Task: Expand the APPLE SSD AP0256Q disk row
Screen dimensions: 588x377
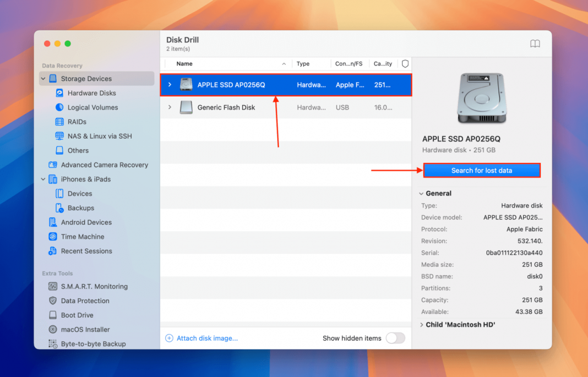Action: pos(170,85)
